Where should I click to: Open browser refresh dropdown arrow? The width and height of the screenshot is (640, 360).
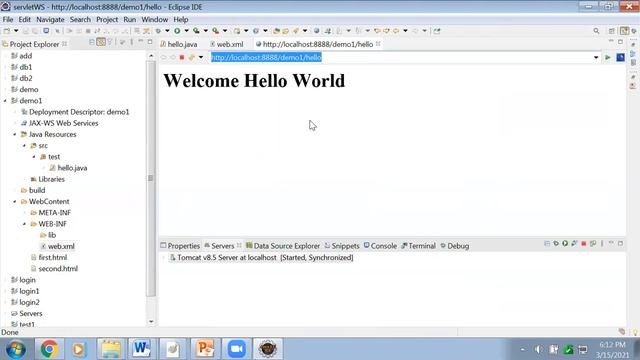(x=201, y=57)
